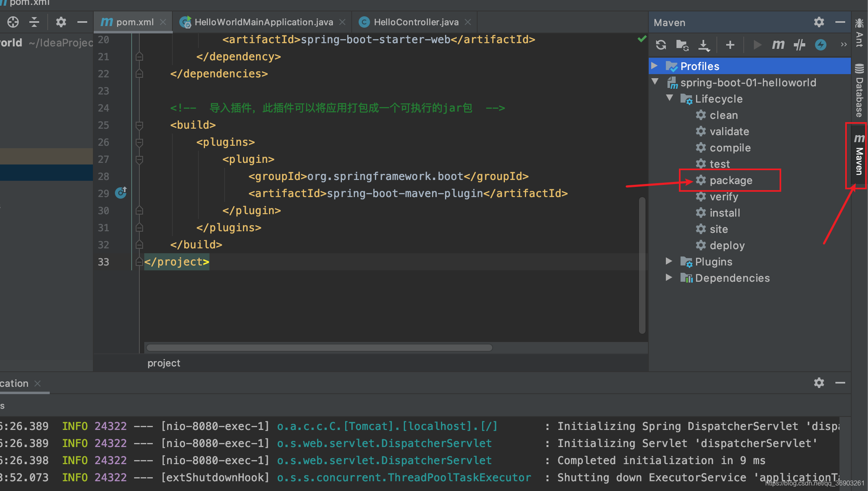Expand the Dependencies node
The height and width of the screenshot is (491, 868).
click(x=669, y=277)
